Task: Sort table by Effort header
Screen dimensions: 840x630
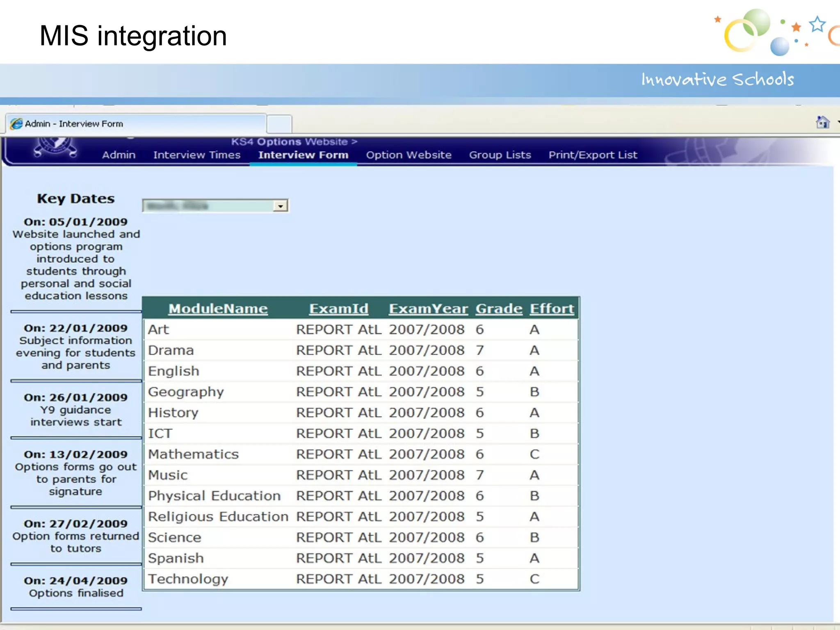Action: (x=552, y=308)
